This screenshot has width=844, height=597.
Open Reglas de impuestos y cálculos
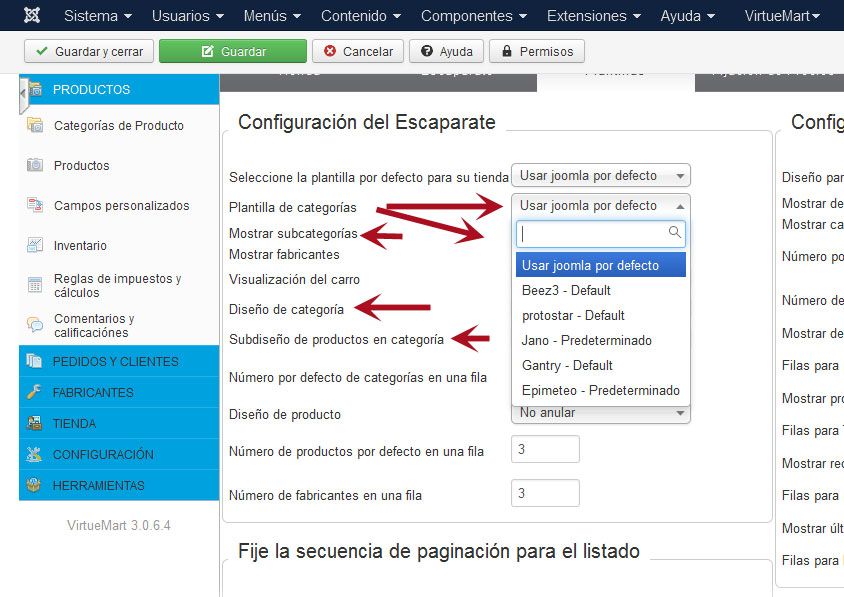point(117,285)
